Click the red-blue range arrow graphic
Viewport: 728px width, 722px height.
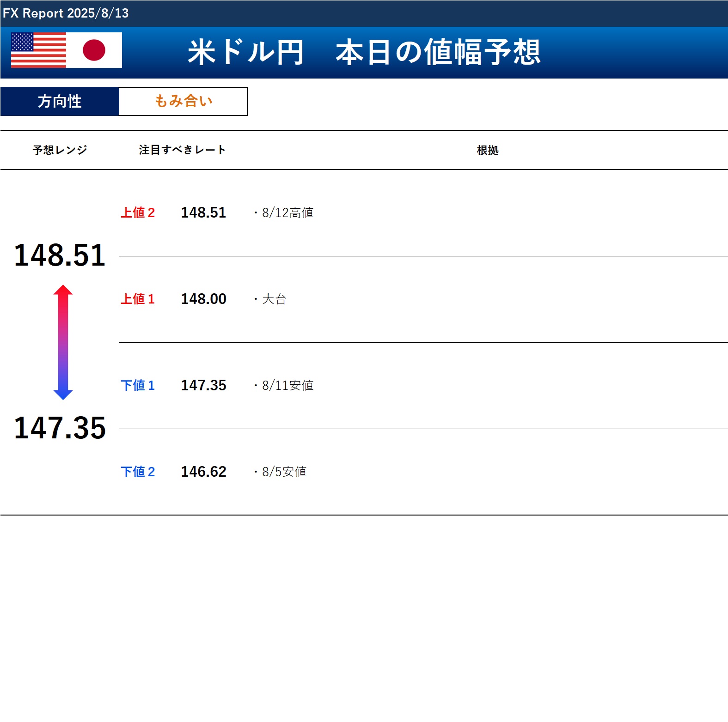click(63, 342)
